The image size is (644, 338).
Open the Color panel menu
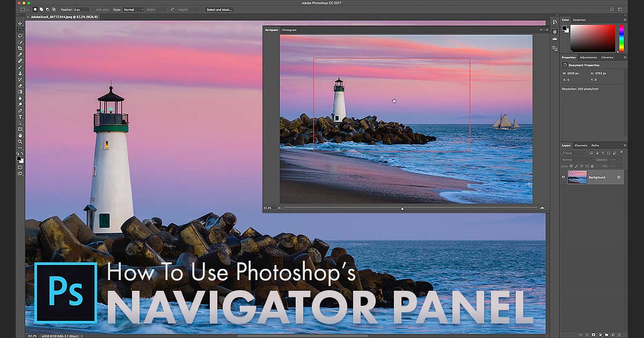[625, 20]
